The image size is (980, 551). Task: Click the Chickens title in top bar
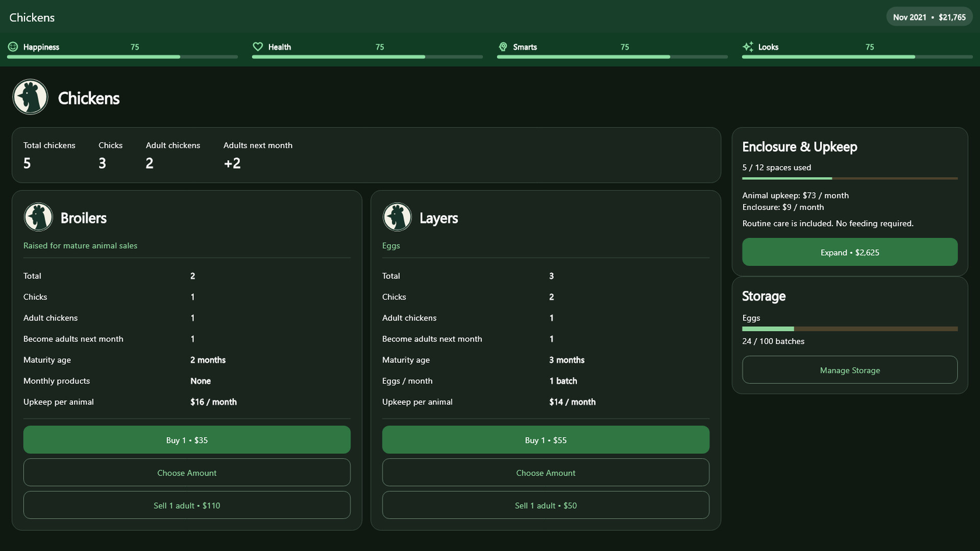click(32, 17)
